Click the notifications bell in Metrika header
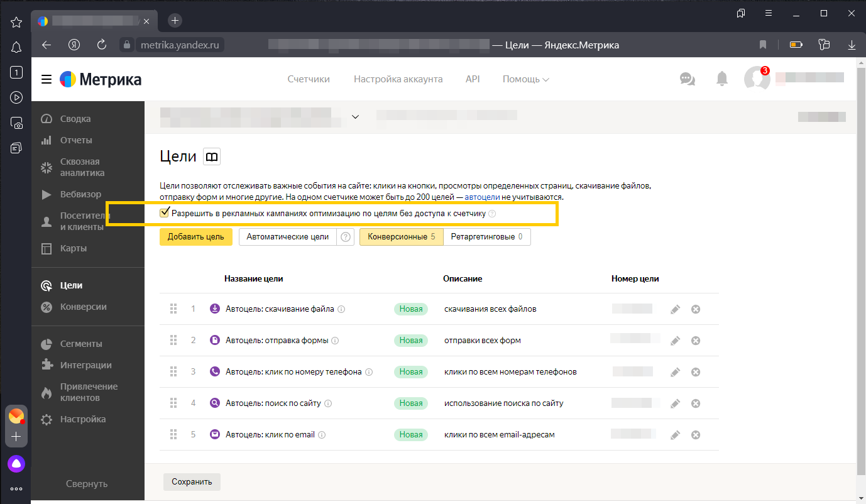Screen dimensions: 866x504 click(722, 79)
